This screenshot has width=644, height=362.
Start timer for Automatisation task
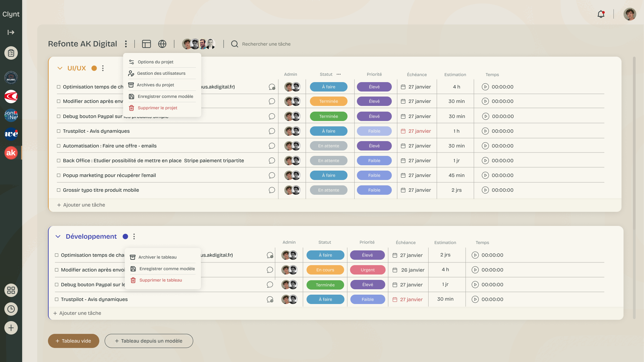(x=485, y=146)
